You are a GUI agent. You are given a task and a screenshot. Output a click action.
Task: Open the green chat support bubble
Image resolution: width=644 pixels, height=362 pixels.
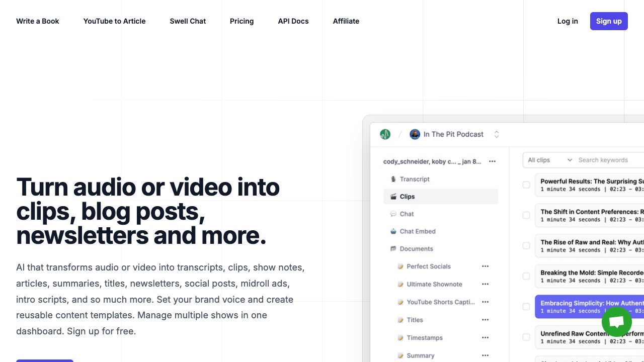pyautogui.click(x=616, y=322)
